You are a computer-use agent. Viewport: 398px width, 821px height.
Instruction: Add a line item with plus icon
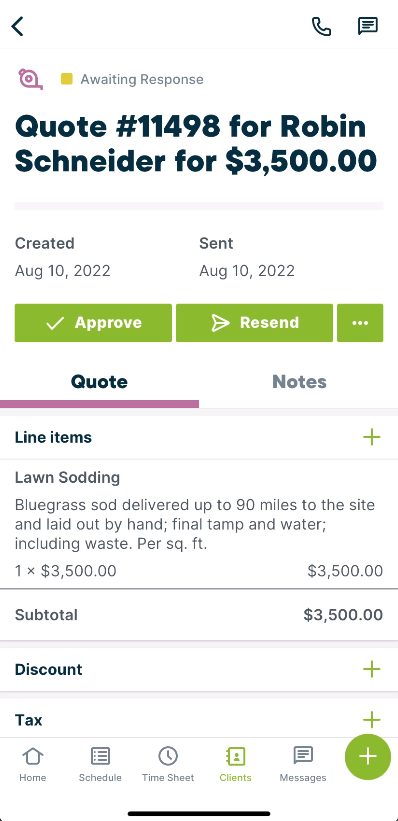[371, 437]
